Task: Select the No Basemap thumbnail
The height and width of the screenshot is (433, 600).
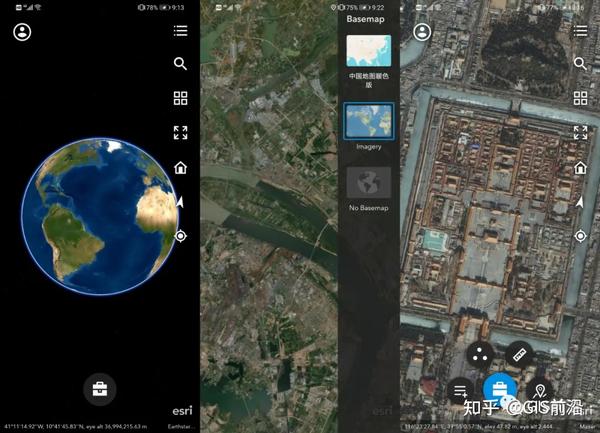Action: click(x=369, y=182)
